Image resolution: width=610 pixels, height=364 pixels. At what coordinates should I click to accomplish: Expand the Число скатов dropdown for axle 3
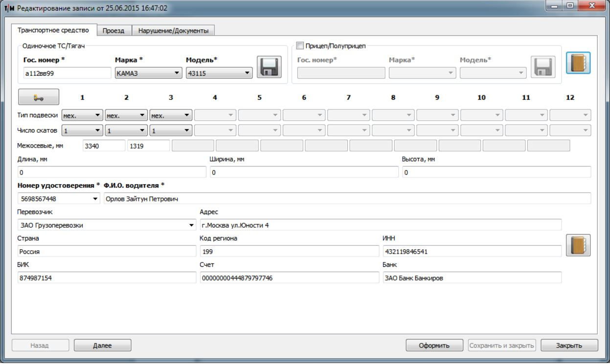point(171,131)
